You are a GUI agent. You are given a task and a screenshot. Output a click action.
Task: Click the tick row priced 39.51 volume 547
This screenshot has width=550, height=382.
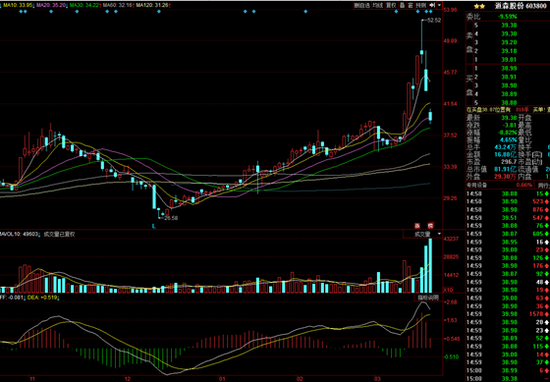(x=508, y=218)
